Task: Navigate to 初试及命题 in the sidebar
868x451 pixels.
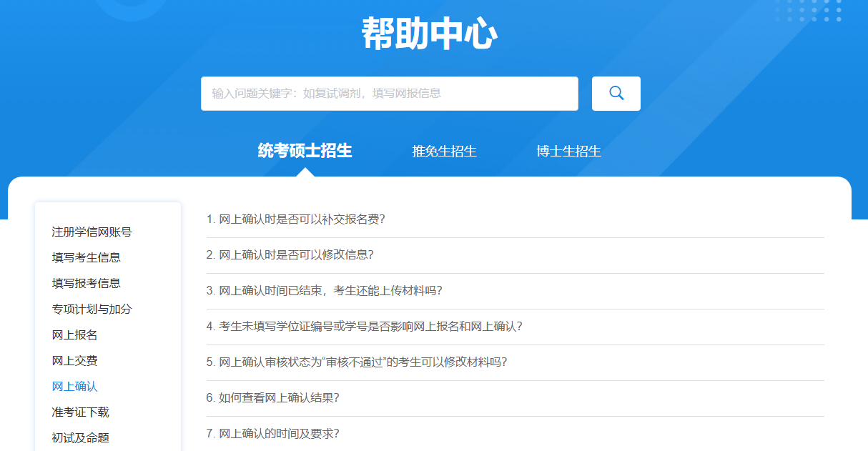Action: click(x=80, y=438)
